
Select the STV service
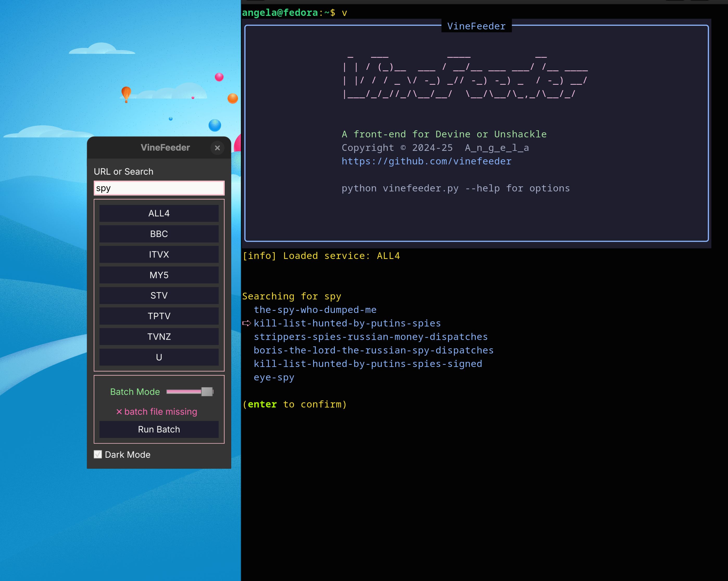tap(159, 295)
